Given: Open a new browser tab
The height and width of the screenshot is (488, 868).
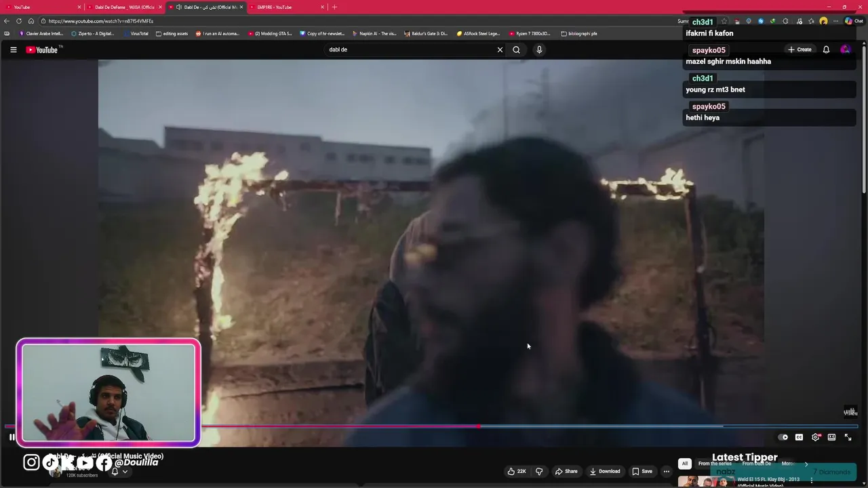Looking at the screenshot, I should [334, 7].
